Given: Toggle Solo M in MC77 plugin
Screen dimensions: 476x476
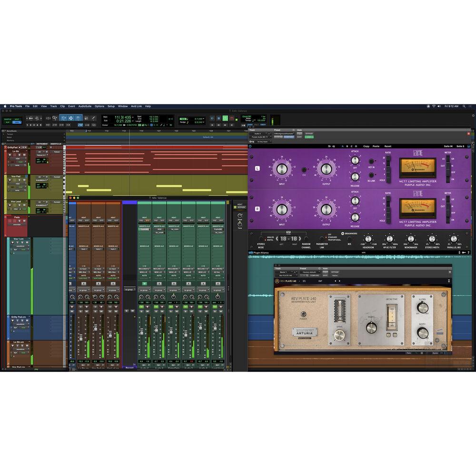Looking at the screenshot, I should pyautogui.click(x=448, y=146).
